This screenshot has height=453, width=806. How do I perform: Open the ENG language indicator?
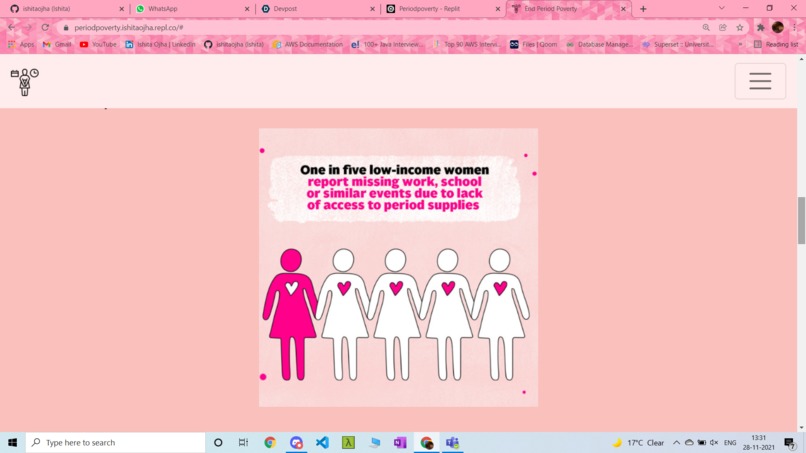pos(730,442)
